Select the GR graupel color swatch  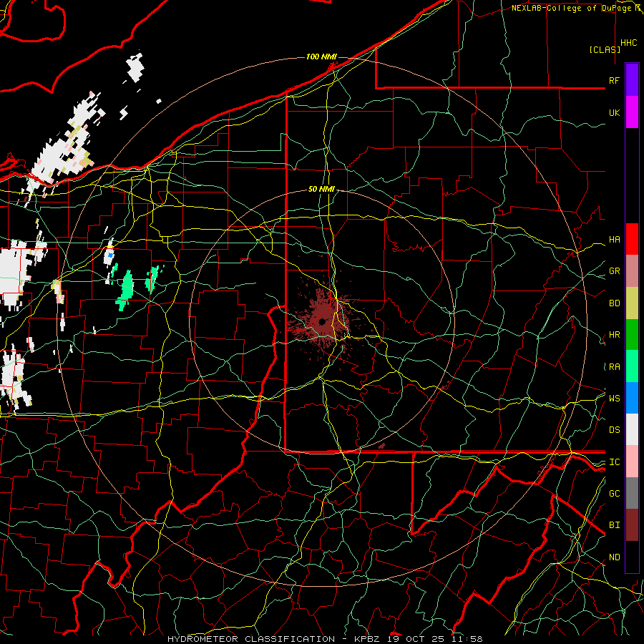[632, 270]
